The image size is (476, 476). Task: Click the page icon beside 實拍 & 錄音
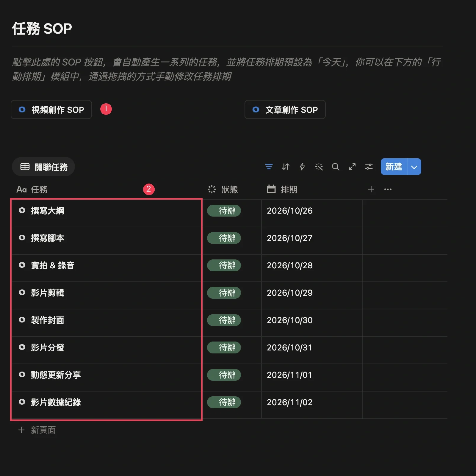(x=22, y=265)
